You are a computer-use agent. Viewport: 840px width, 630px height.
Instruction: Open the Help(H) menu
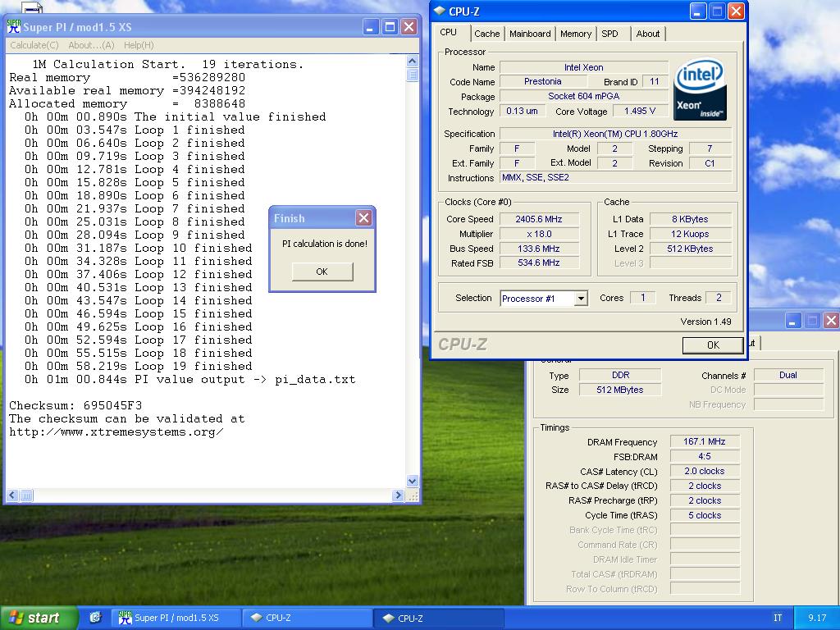coord(139,45)
